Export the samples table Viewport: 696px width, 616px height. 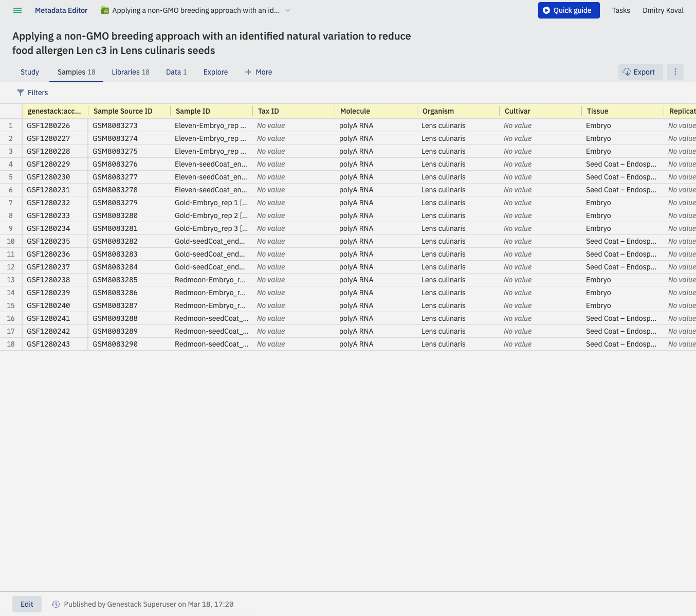pos(640,72)
